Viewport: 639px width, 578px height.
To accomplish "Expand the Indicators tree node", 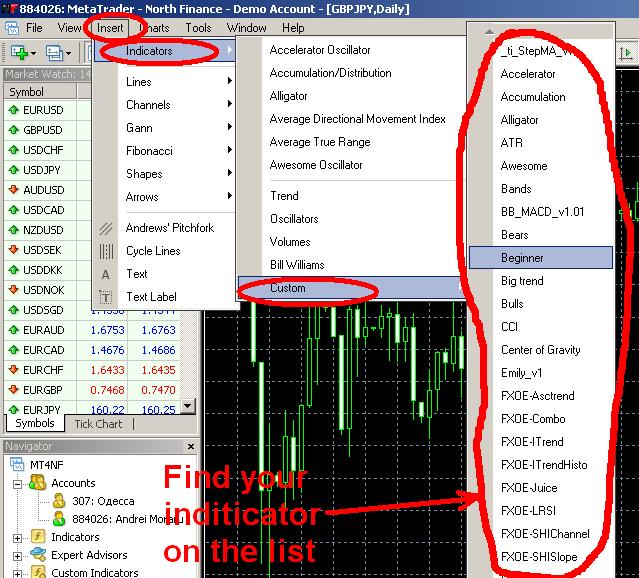I will pos(17,538).
